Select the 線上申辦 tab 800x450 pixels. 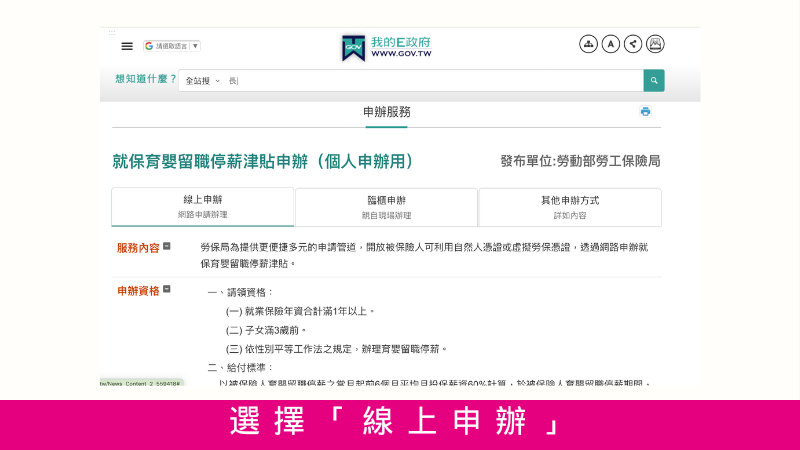tap(203, 207)
